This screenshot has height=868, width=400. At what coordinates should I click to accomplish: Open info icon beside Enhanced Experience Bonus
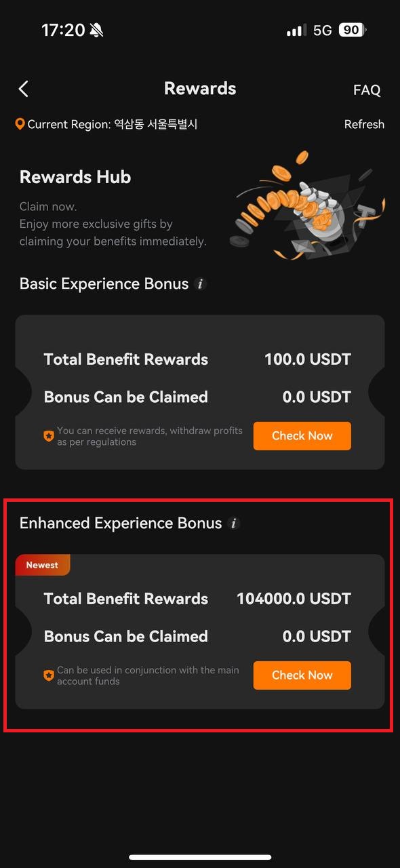tap(234, 524)
